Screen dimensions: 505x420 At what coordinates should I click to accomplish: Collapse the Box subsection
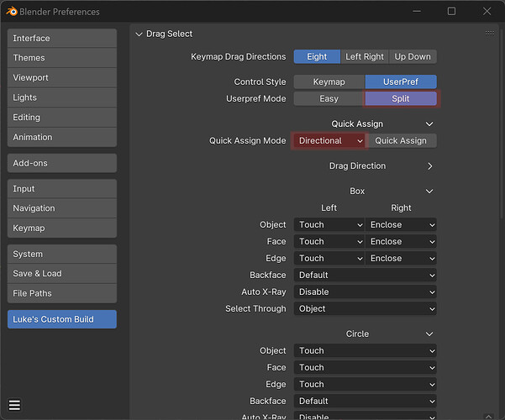[x=429, y=192]
